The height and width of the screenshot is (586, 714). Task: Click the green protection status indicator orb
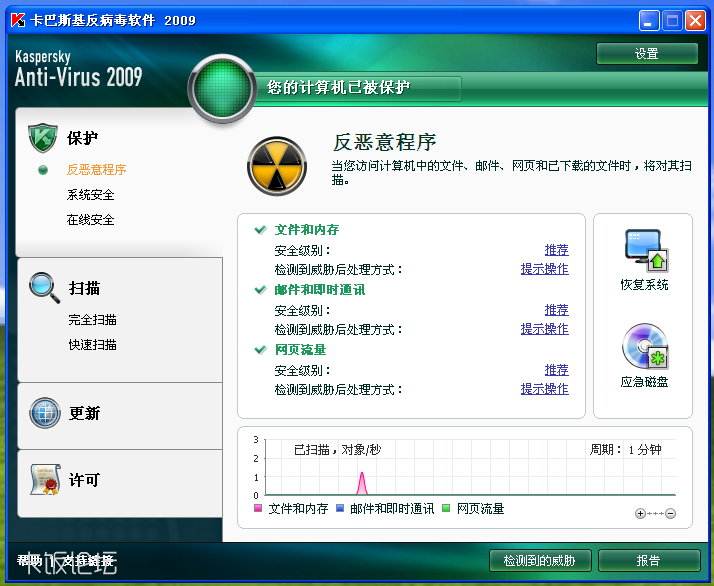[x=222, y=89]
